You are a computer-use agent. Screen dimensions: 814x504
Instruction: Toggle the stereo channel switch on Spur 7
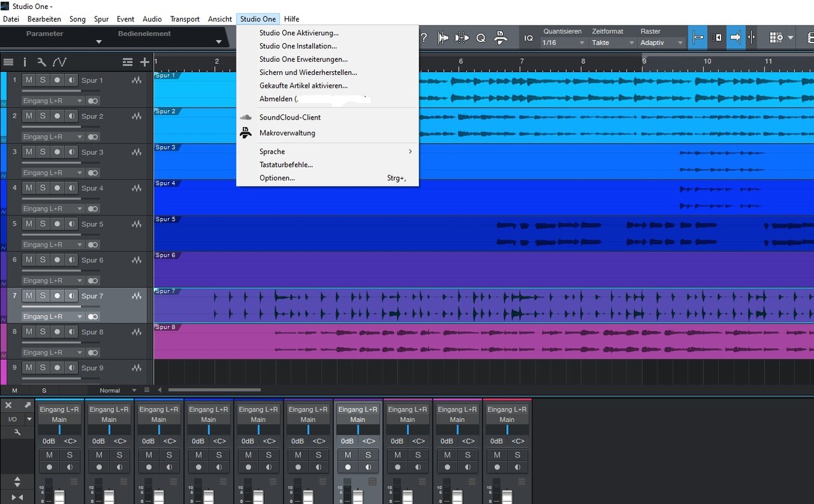(x=93, y=317)
